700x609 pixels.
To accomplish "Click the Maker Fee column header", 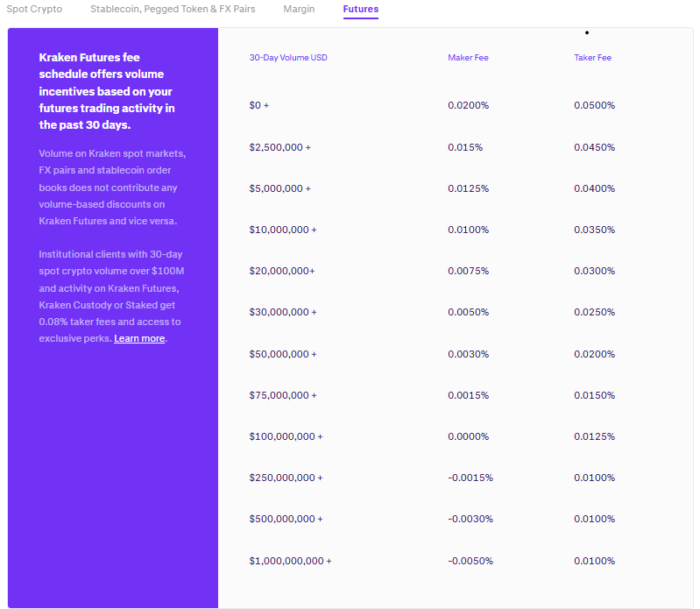I will click(x=468, y=58).
